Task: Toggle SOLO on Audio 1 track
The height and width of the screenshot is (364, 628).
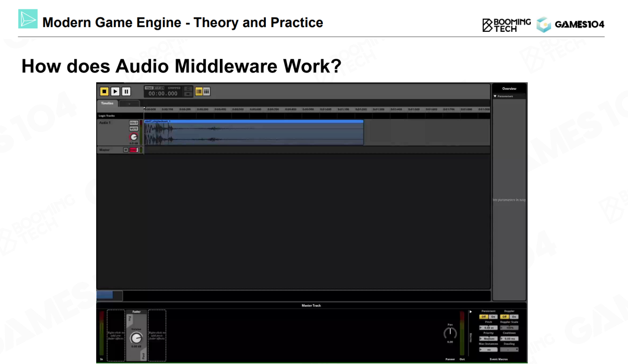Action: [133, 123]
